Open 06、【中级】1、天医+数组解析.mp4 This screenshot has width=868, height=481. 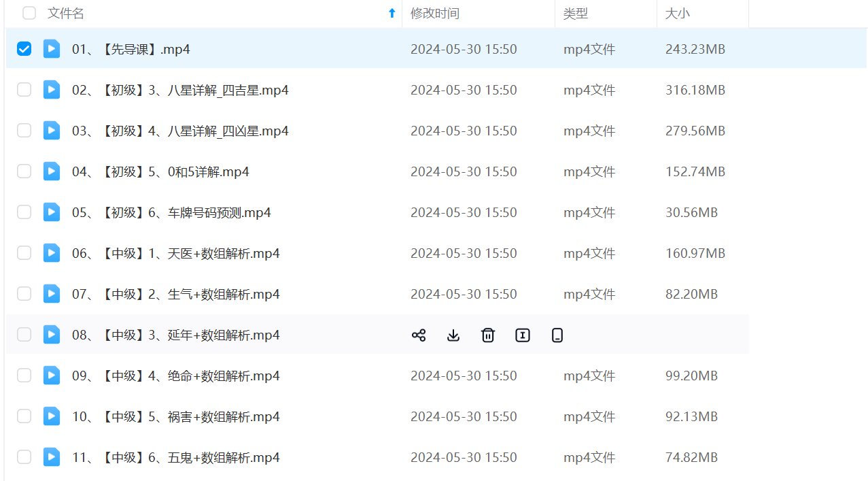(x=175, y=253)
